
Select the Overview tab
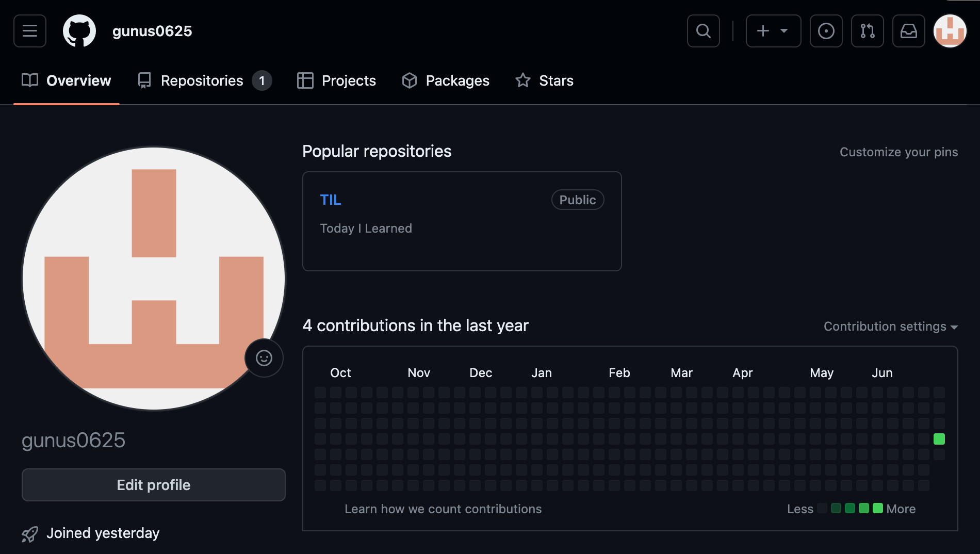[x=67, y=80]
